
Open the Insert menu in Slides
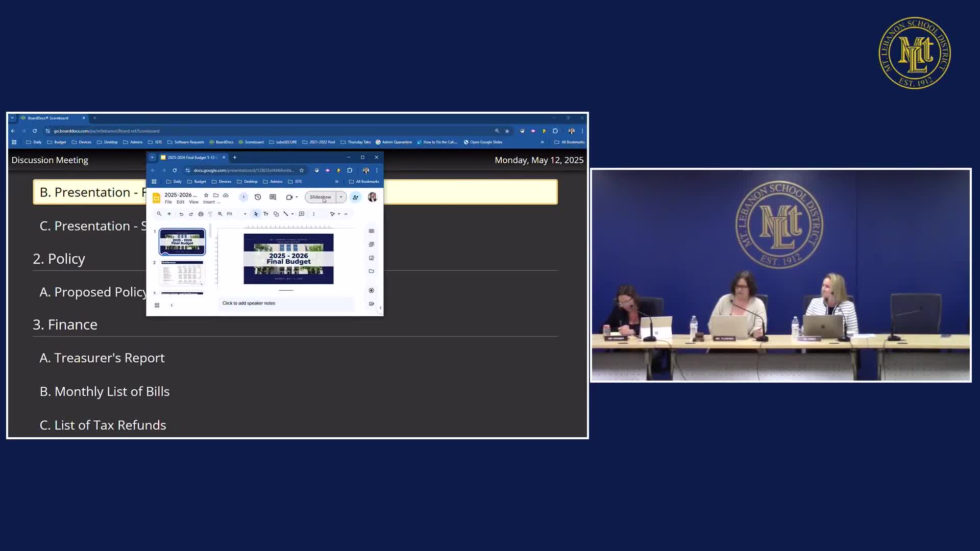[209, 202]
